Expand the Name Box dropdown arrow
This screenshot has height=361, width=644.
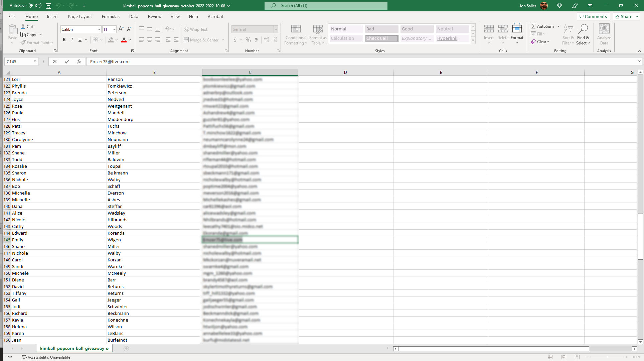point(35,62)
